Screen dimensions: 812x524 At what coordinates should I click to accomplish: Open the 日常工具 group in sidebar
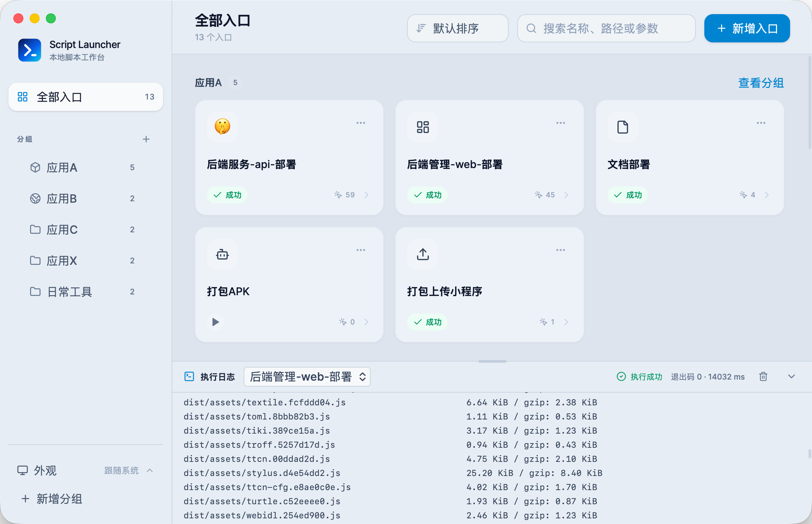coord(85,292)
